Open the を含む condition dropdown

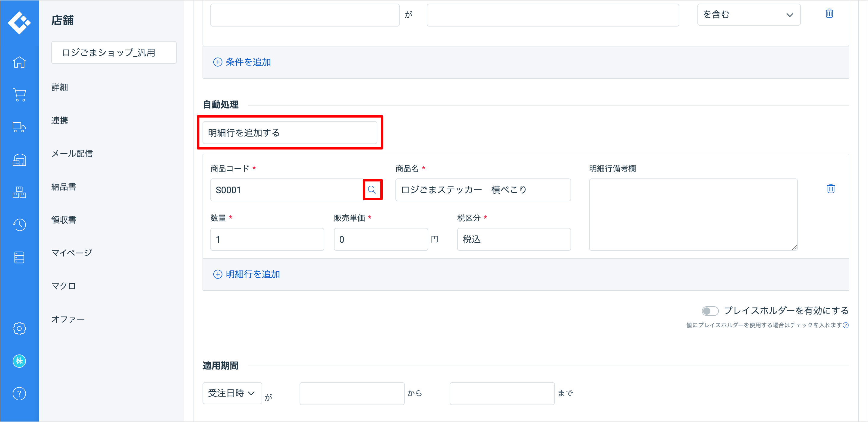coord(748,14)
